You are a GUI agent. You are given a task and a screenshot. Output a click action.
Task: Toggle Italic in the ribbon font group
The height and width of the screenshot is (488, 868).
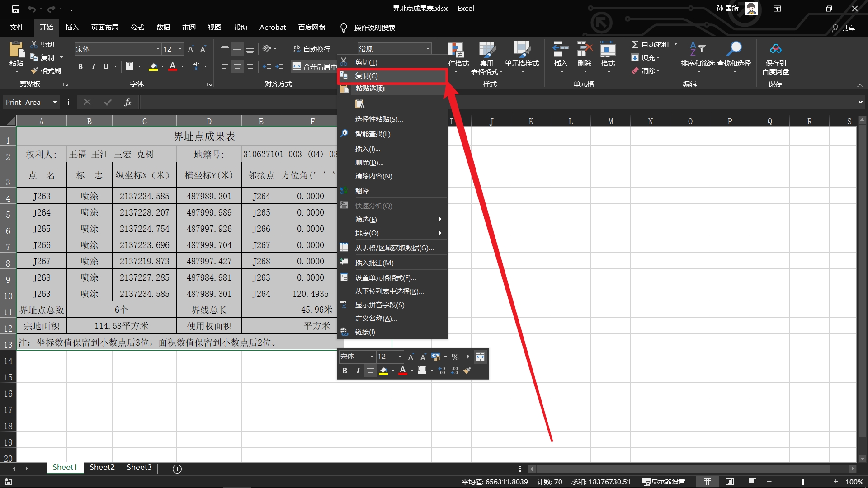[x=93, y=66]
